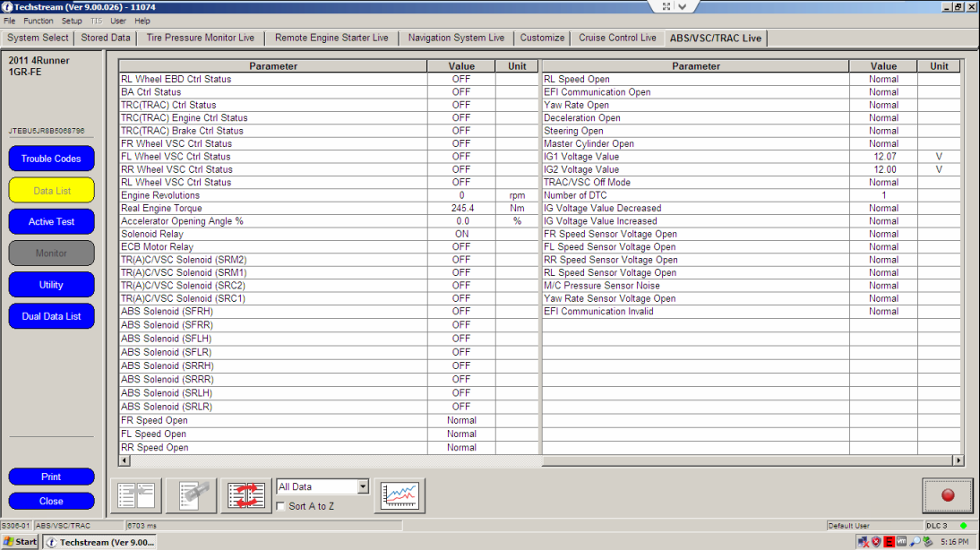Select the IG1 Voltage Value row
980x550 pixels.
click(x=752, y=157)
